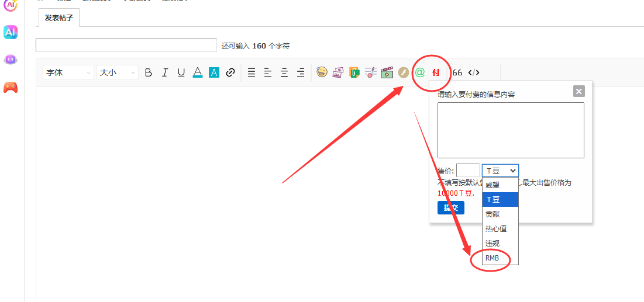
Task: Insert a hyperlink via the chain icon
Action: pos(230,72)
